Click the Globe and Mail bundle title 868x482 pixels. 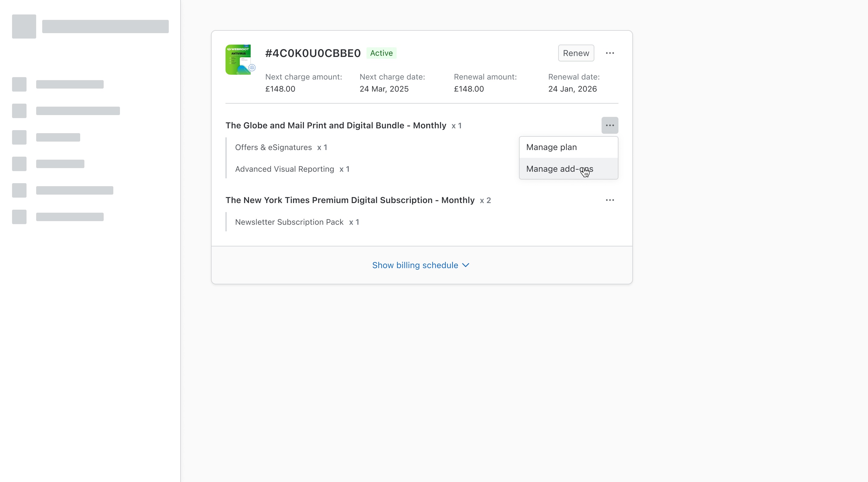click(336, 125)
